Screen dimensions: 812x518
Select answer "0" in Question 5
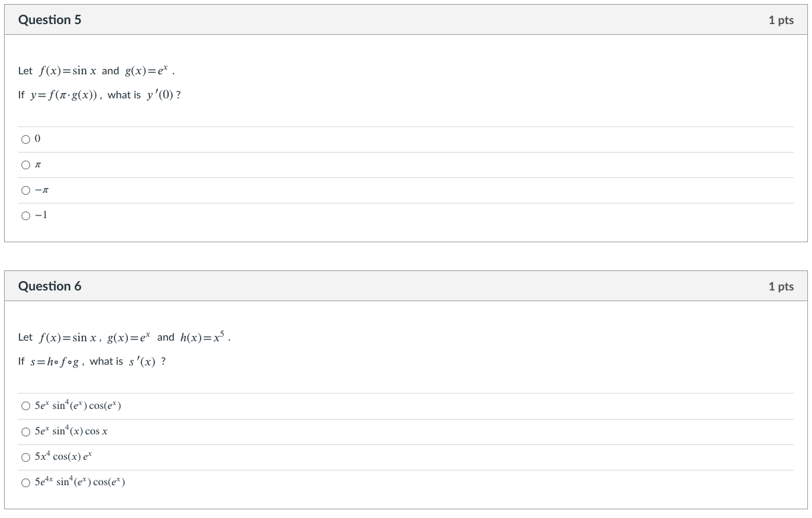[25, 139]
